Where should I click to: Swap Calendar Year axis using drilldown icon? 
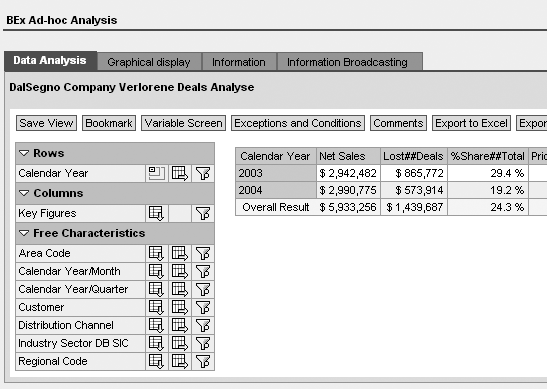click(180, 173)
